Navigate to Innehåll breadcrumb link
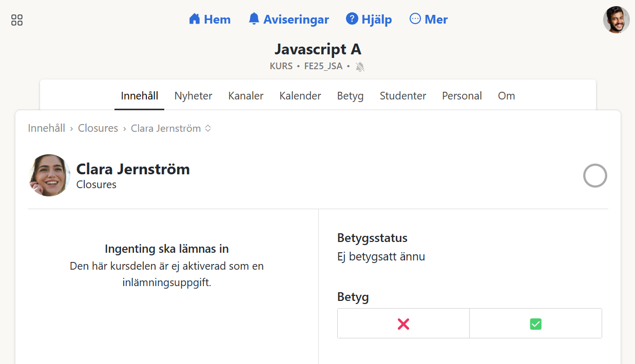635x364 pixels. 46,128
